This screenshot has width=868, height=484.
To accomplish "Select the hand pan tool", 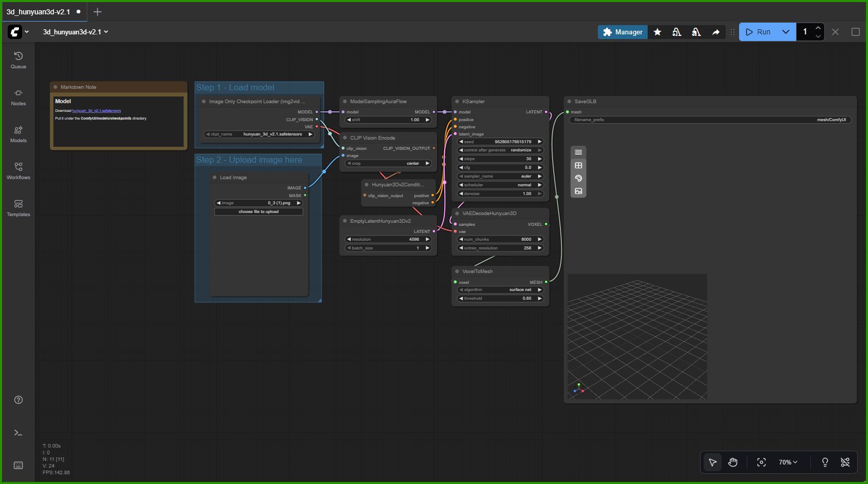I will pyautogui.click(x=733, y=462).
